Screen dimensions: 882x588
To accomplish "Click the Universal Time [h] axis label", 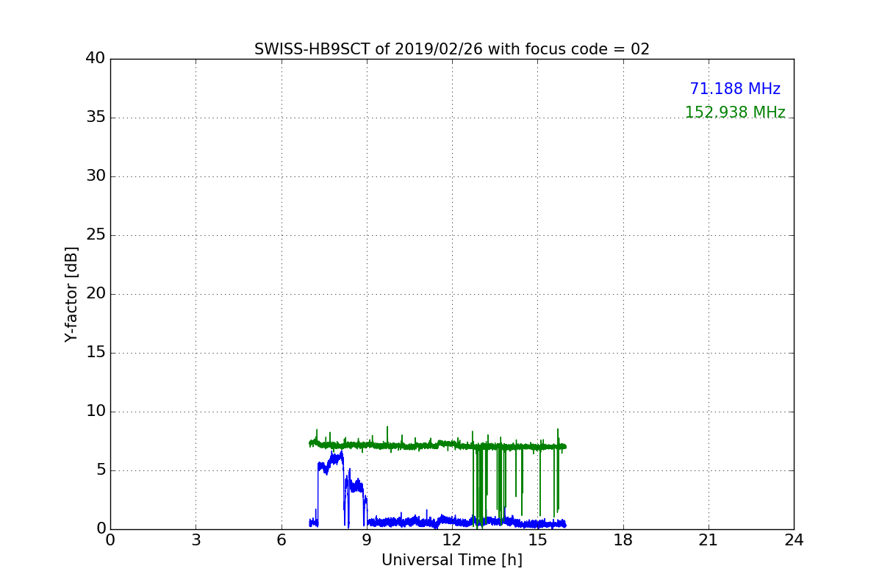I will [x=452, y=560].
